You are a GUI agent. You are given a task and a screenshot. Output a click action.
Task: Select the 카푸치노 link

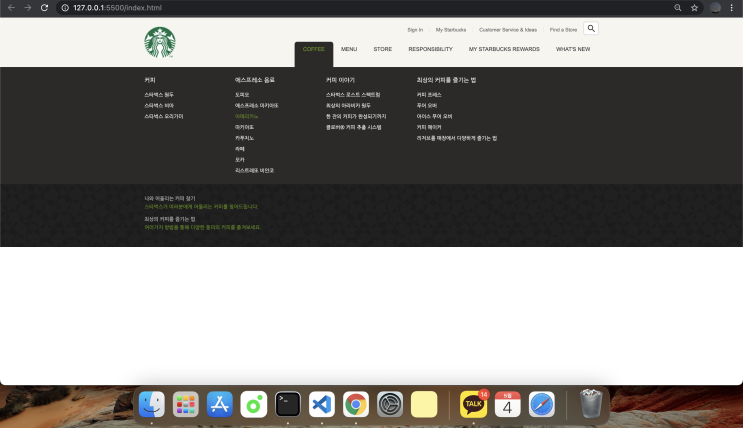point(245,138)
